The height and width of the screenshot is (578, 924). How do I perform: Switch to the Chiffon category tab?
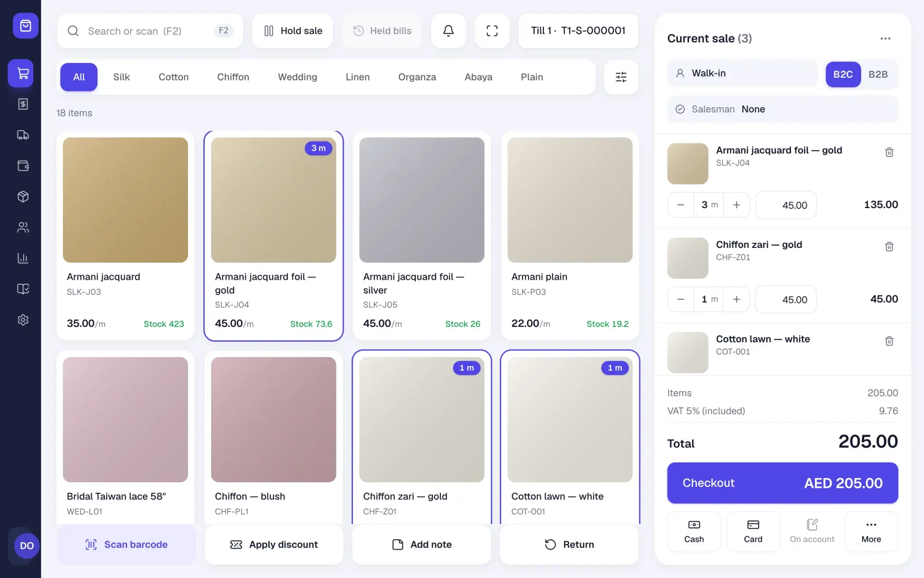pos(233,77)
